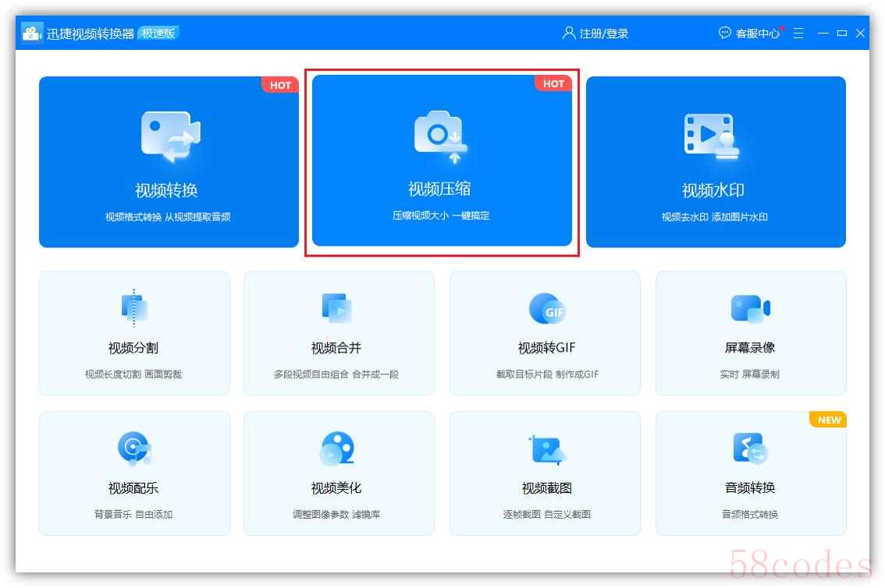Click the 视频配乐 label
885x588 pixels.
coord(133,487)
